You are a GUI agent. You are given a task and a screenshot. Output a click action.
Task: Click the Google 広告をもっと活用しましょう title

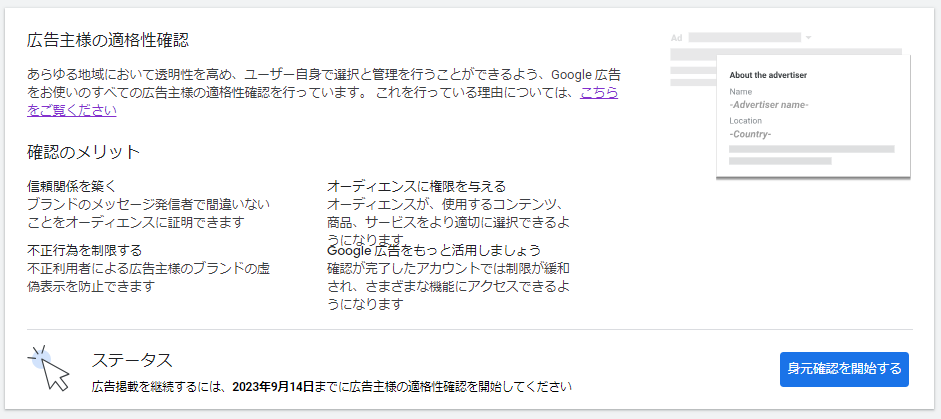[x=434, y=250]
